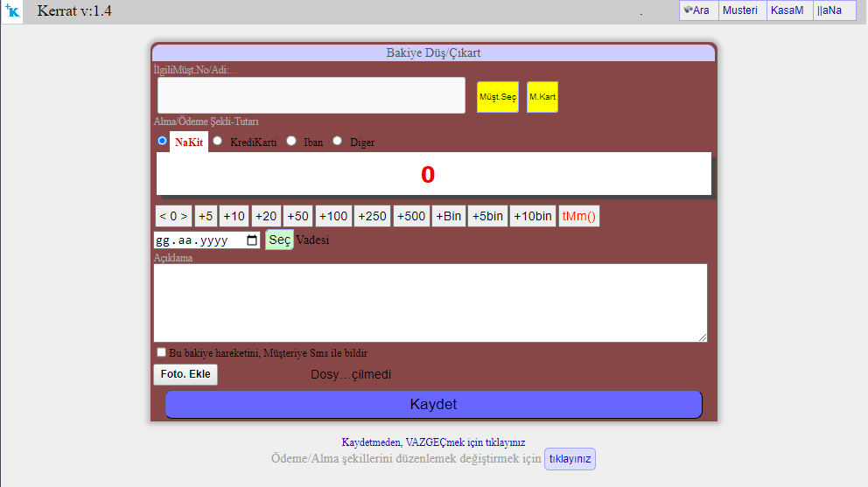
Task: Choose the Iban payment radio button
Action: point(291,141)
